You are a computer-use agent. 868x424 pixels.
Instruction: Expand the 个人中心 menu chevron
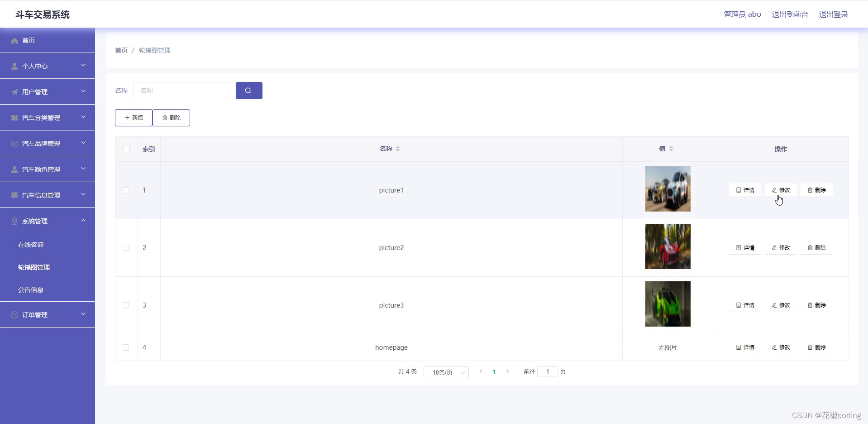tap(83, 65)
